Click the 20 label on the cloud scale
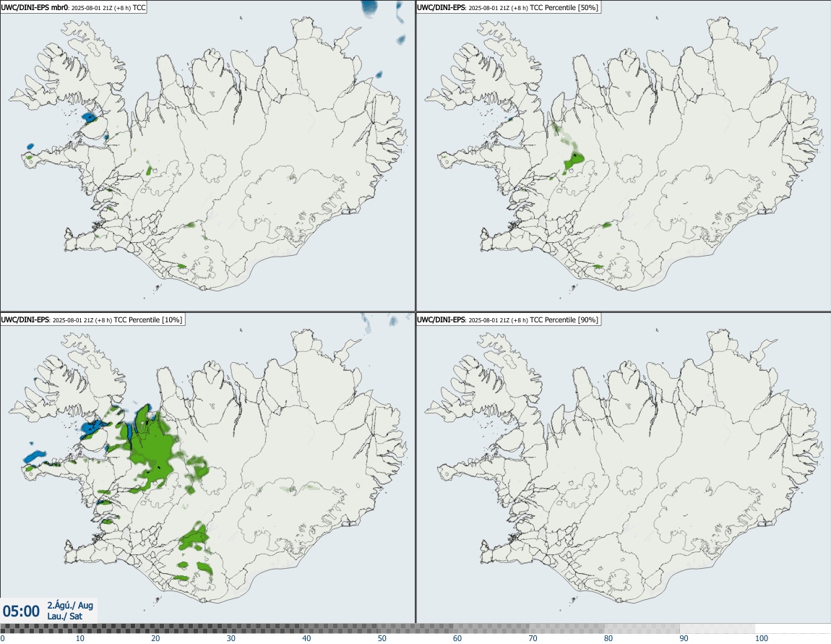831x644 pixels. [x=155, y=638]
